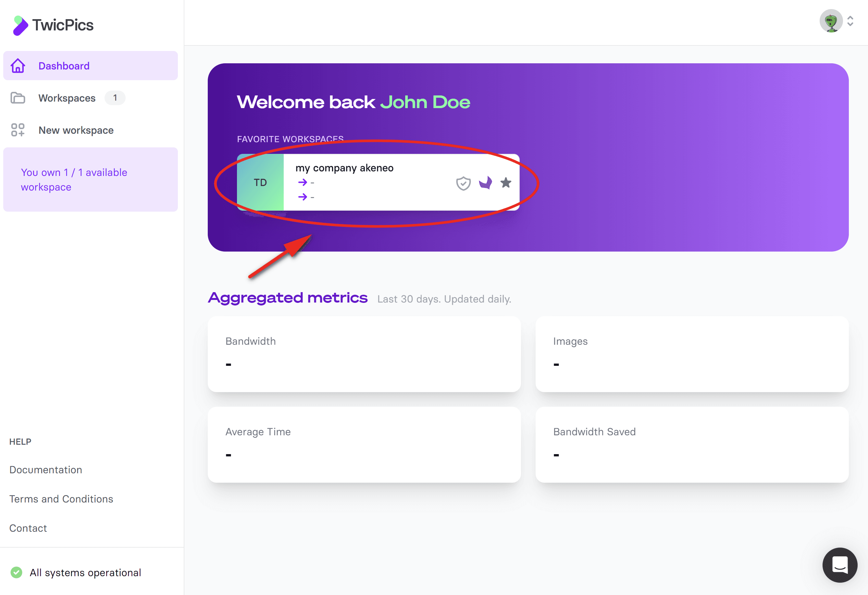Click the Terms and Conditions link
The height and width of the screenshot is (595, 868).
click(61, 499)
